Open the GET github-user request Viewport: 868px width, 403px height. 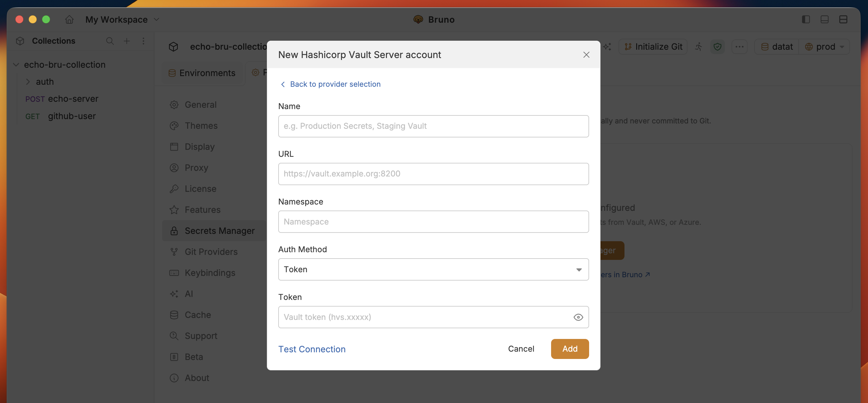pos(61,116)
